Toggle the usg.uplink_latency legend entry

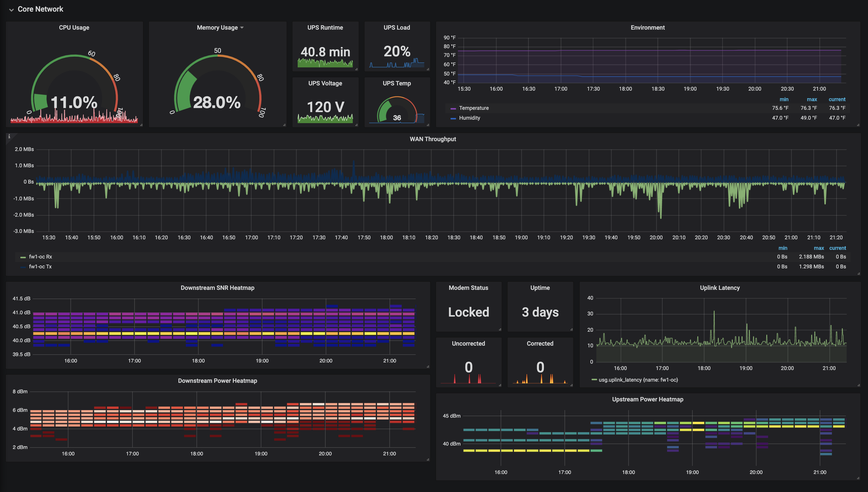pyautogui.click(x=638, y=380)
